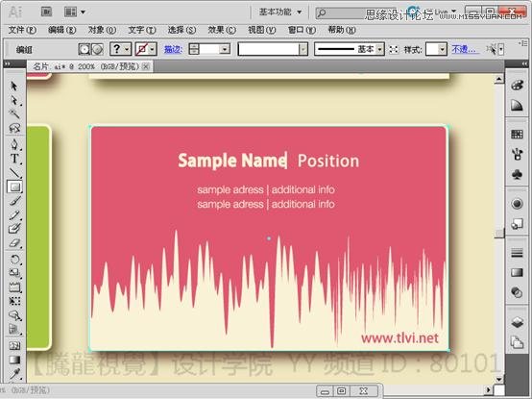Screen dimensions: 532x399
Task: Open the 编辑 menu
Action: pyautogui.click(x=61, y=30)
